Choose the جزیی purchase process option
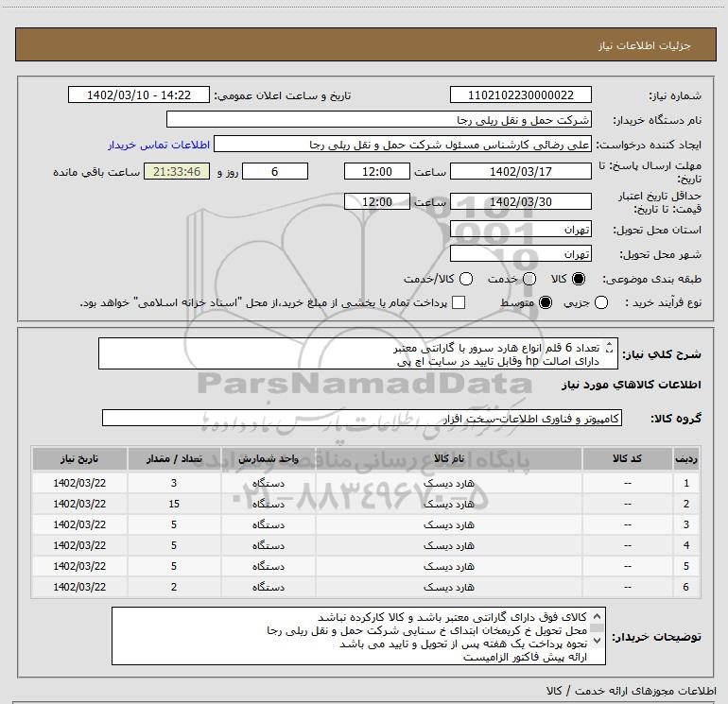Image resolution: width=728 pixels, height=704 pixels. (601, 302)
